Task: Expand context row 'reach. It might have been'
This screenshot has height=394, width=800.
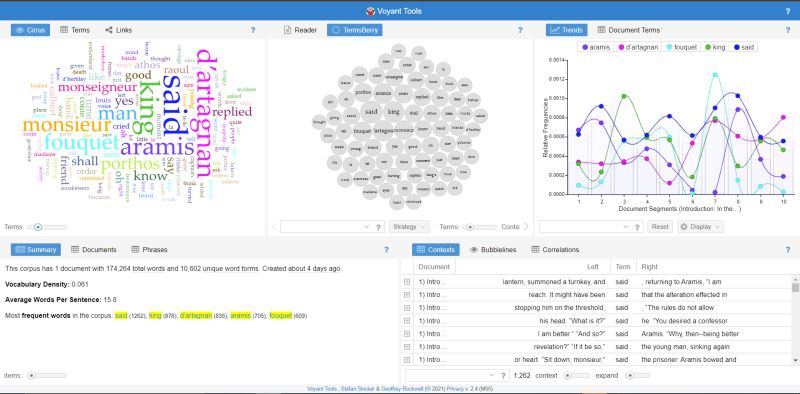Action: pos(407,295)
